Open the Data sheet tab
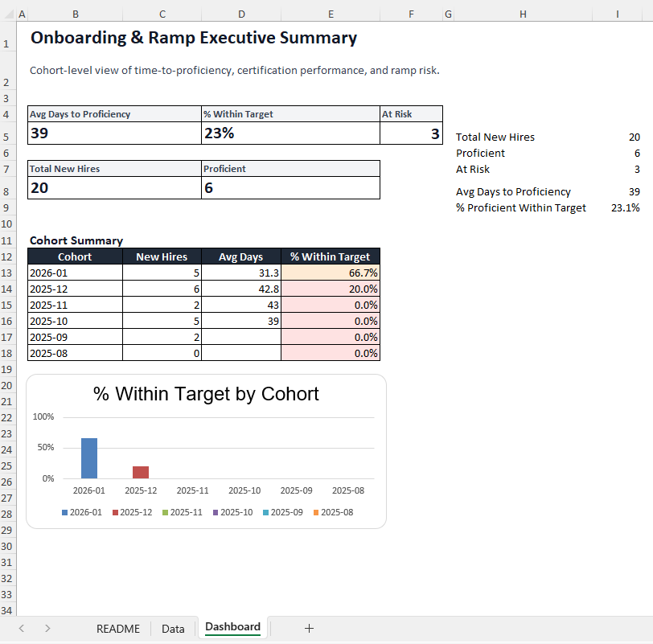This screenshot has height=644, width=653. click(173, 629)
